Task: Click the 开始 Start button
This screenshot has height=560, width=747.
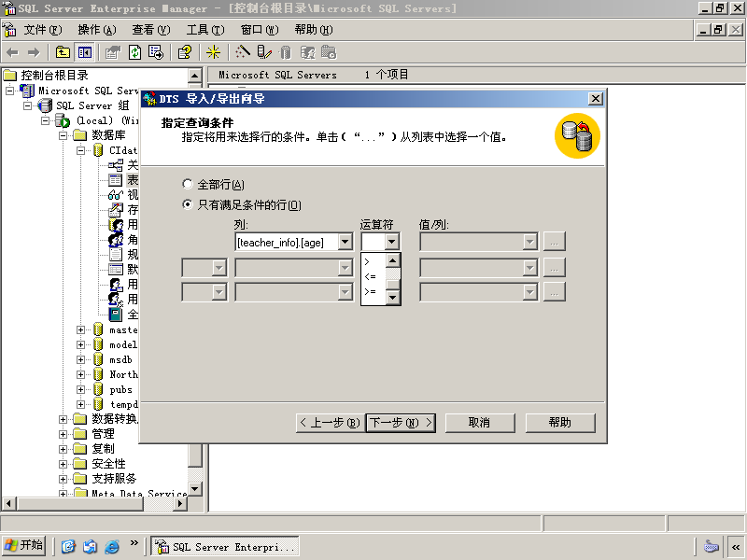Action: [24, 546]
